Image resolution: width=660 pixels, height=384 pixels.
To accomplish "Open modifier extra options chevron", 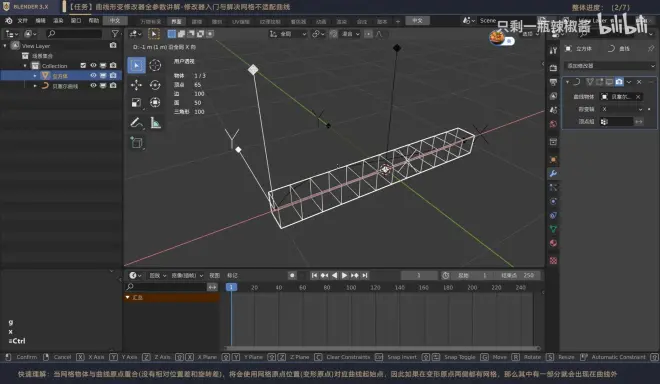I will [x=629, y=82].
